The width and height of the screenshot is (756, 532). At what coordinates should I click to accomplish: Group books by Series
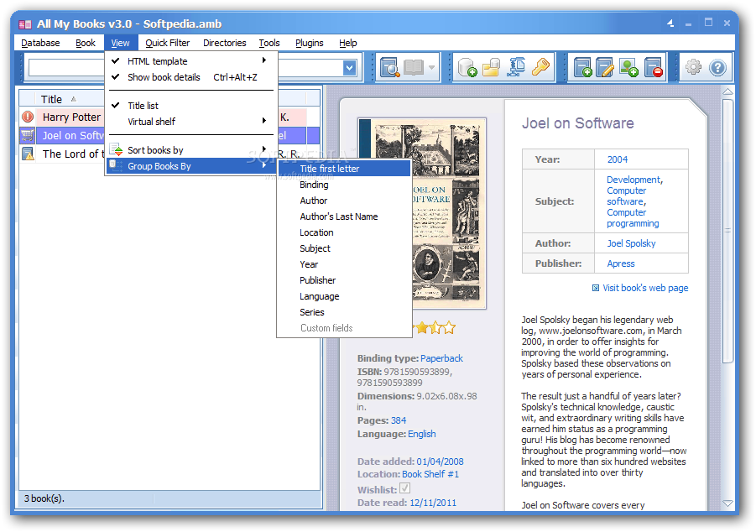click(x=344, y=312)
